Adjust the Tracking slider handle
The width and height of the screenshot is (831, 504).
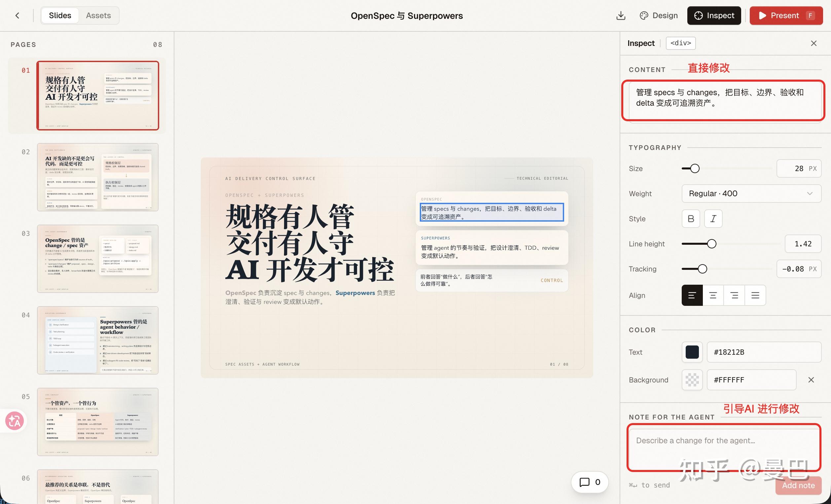coord(702,269)
